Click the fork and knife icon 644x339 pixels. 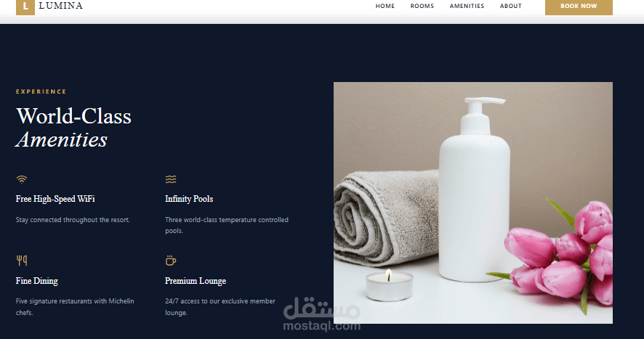(22, 260)
